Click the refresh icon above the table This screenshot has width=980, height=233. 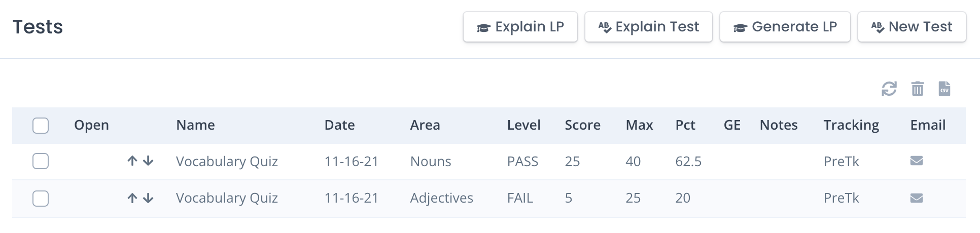click(889, 89)
